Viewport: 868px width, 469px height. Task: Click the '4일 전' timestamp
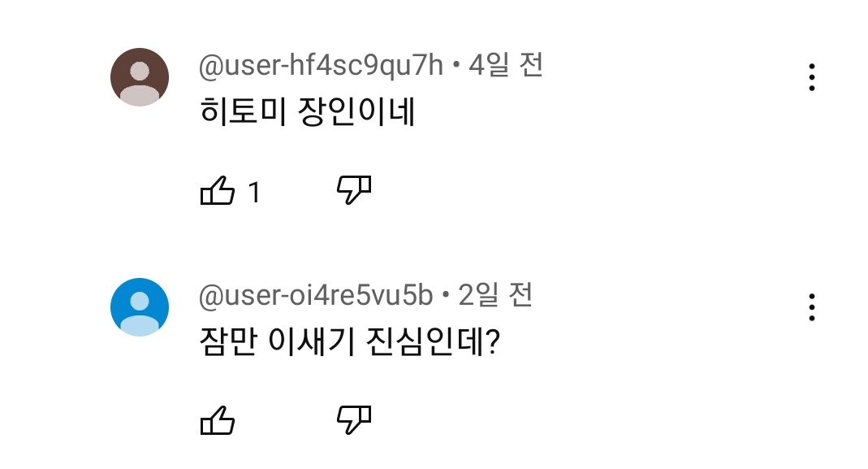(505, 66)
